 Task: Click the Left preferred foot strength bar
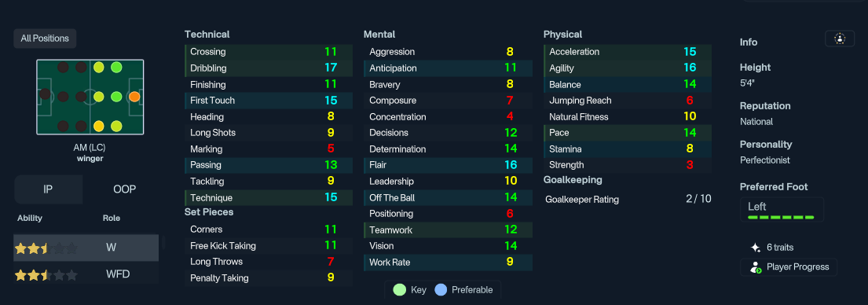(781, 218)
